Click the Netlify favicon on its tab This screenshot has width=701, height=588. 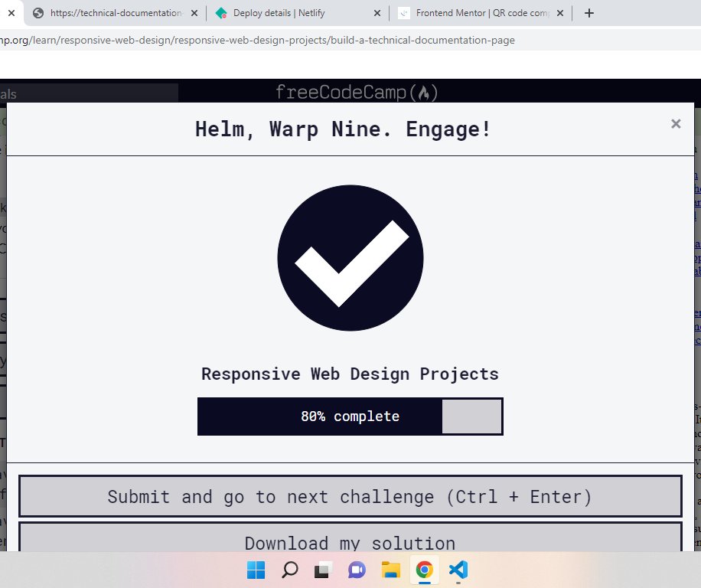click(221, 14)
